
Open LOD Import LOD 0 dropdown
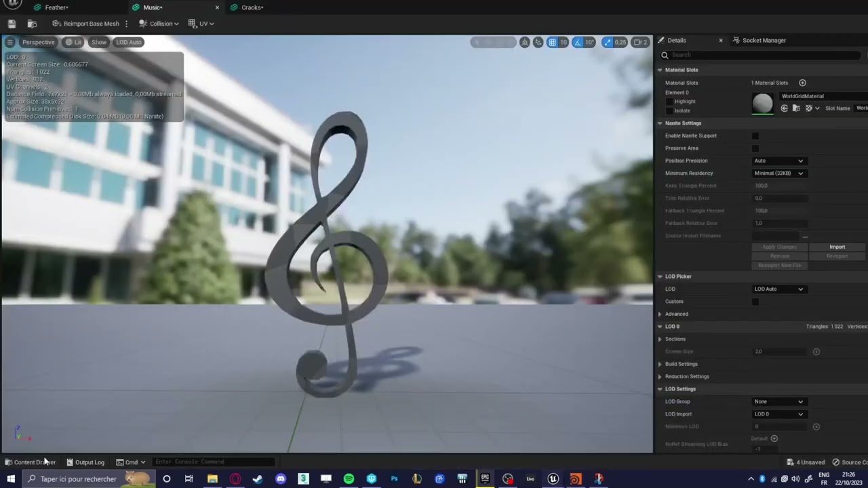tap(778, 414)
